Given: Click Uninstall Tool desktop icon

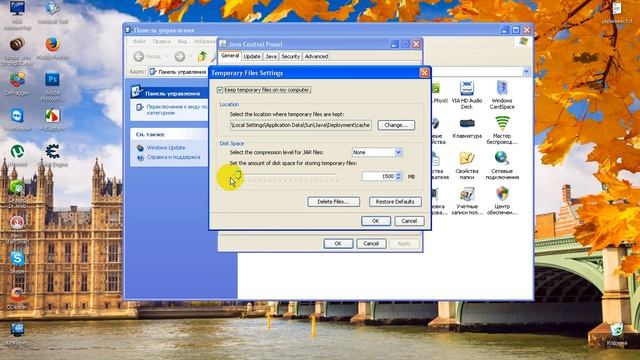Looking at the screenshot, I should tap(52, 13).
